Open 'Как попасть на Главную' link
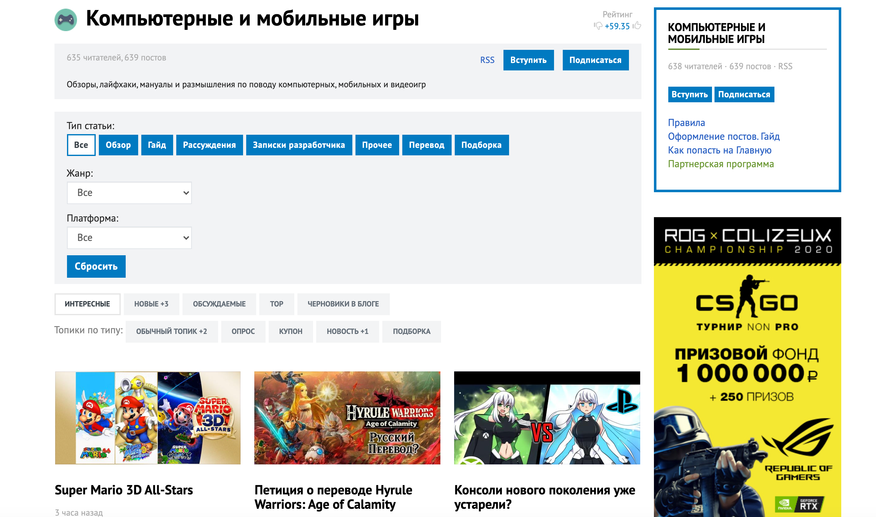The height and width of the screenshot is (517, 876). pyautogui.click(x=720, y=150)
